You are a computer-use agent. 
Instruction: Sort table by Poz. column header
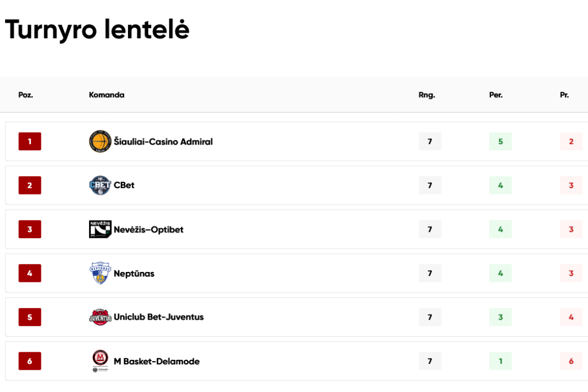[25, 95]
